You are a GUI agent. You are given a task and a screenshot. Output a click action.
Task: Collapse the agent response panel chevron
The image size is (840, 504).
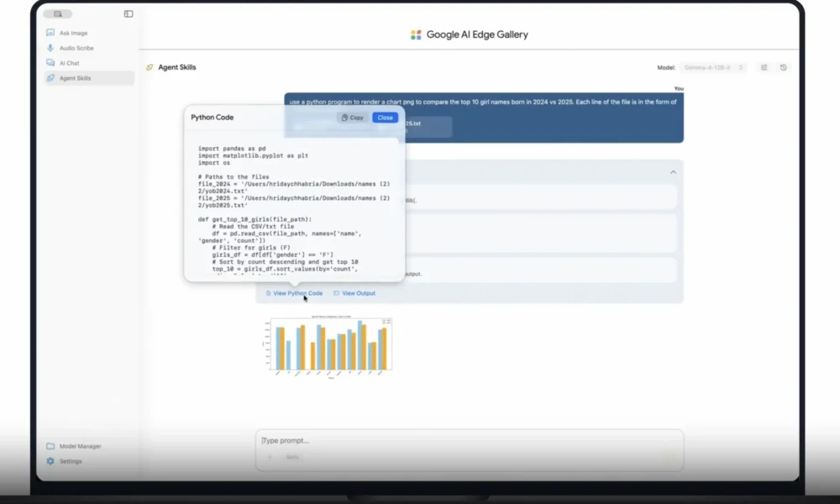(674, 172)
